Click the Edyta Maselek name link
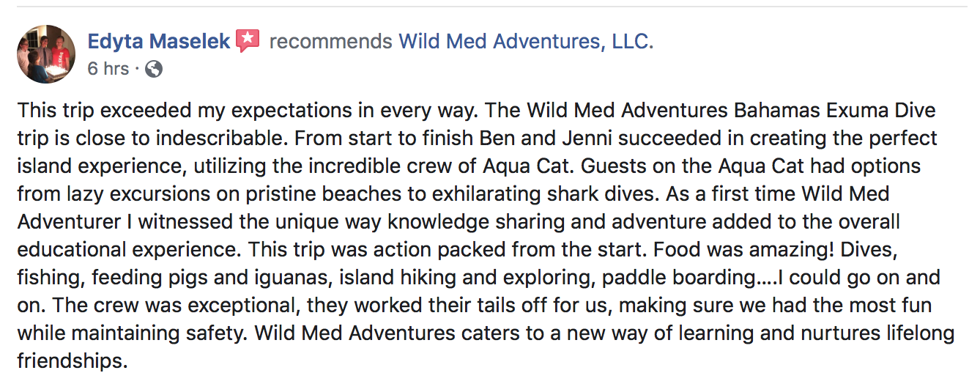 tap(159, 42)
